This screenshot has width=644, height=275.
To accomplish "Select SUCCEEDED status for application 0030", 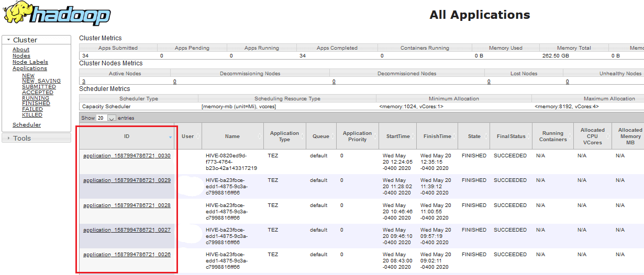I will pos(510,156).
